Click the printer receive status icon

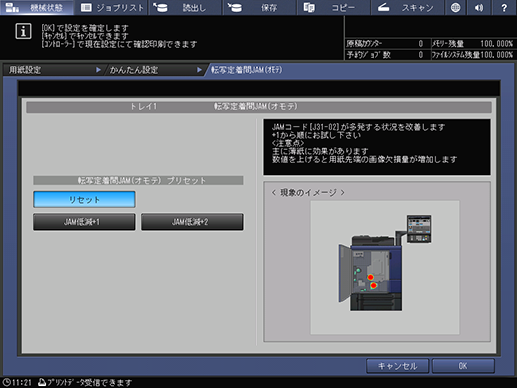click(42, 382)
